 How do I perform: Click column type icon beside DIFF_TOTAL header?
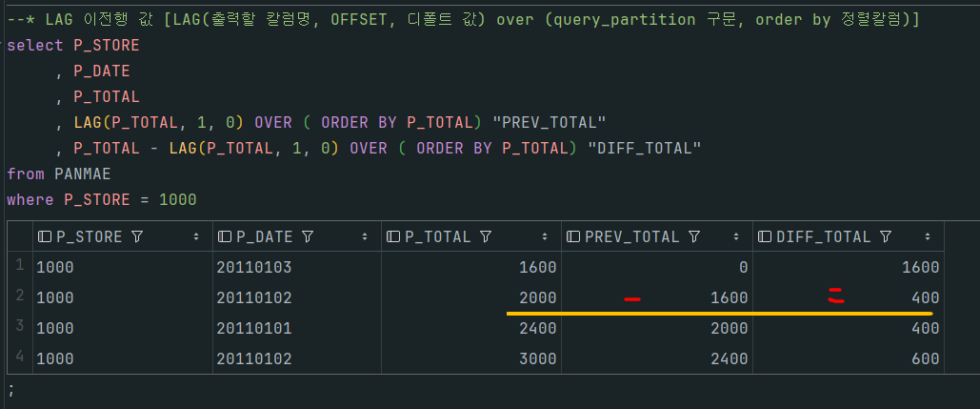tap(765, 237)
